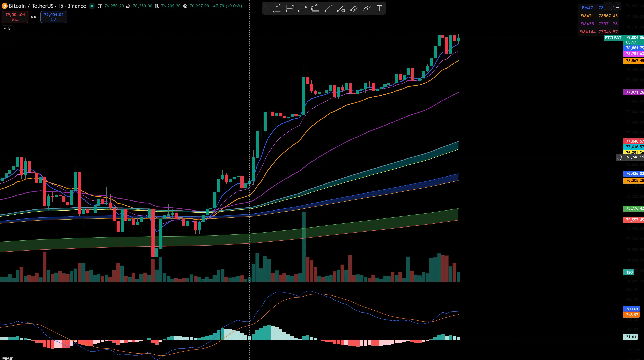Click the BTCUSDT price label on axis

point(613,38)
